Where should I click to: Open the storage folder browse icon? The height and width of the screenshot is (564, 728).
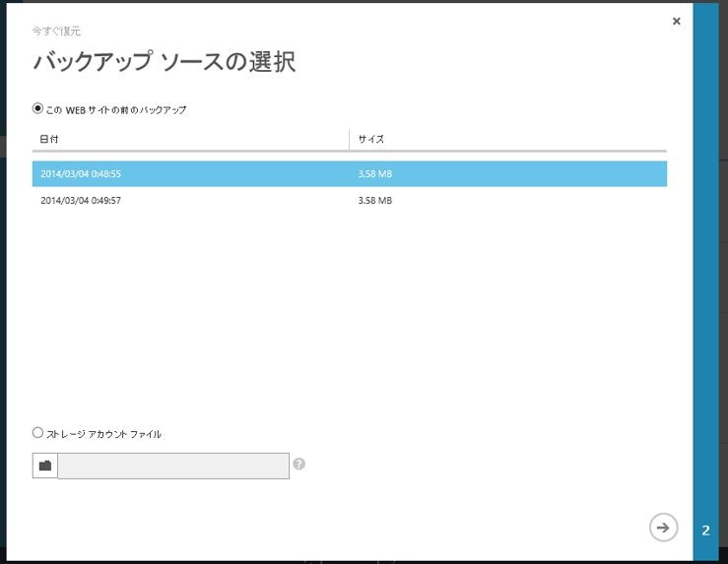pos(45,466)
